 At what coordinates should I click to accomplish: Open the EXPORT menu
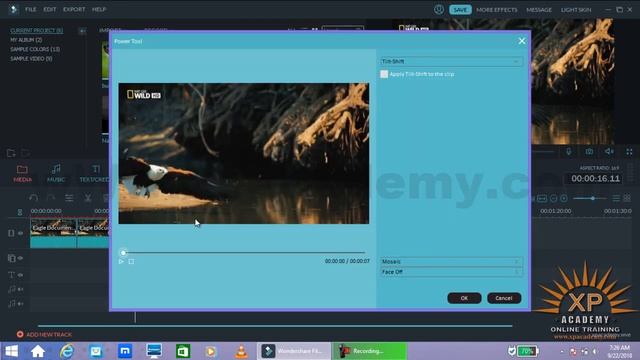point(74,9)
